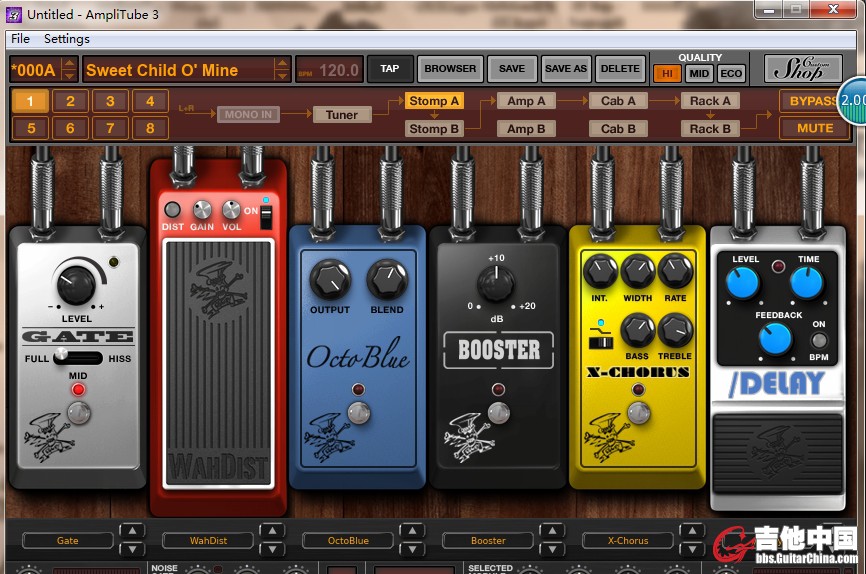Toggle the X-Chorus mode switch

pos(601,343)
